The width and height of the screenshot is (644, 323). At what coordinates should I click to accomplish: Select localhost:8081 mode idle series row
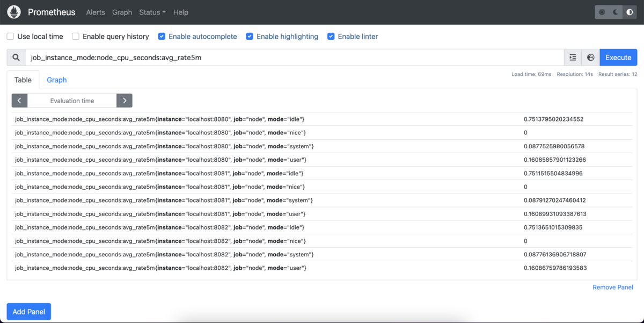pyautogui.click(x=322, y=173)
